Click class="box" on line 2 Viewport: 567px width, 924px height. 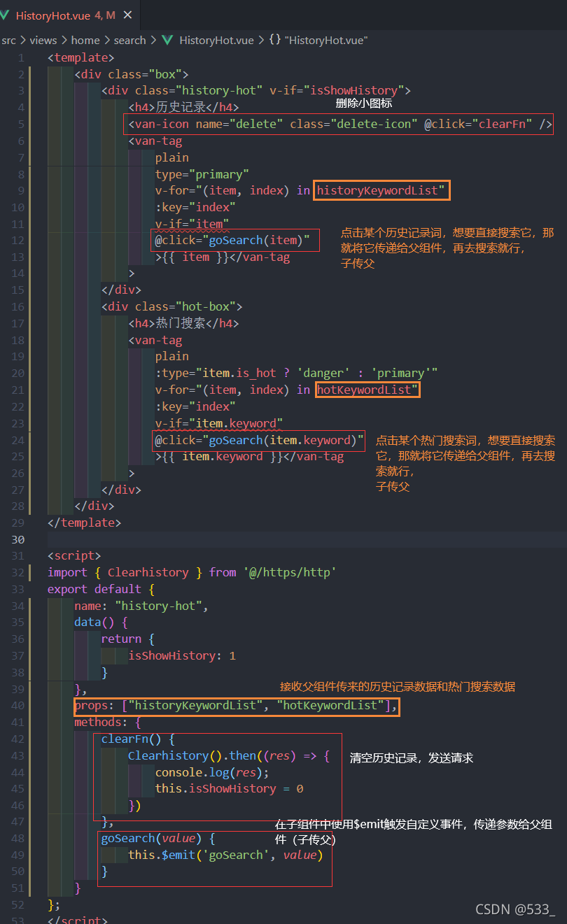click(145, 75)
